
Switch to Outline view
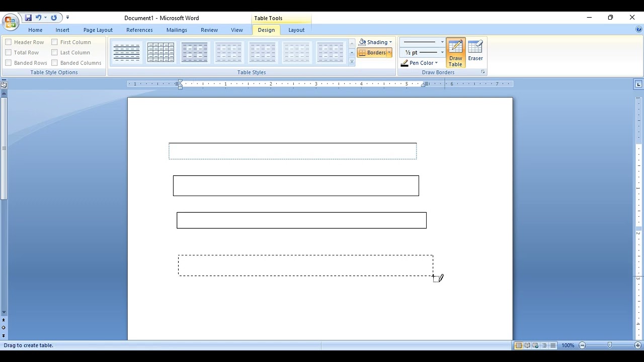click(x=544, y=345)
